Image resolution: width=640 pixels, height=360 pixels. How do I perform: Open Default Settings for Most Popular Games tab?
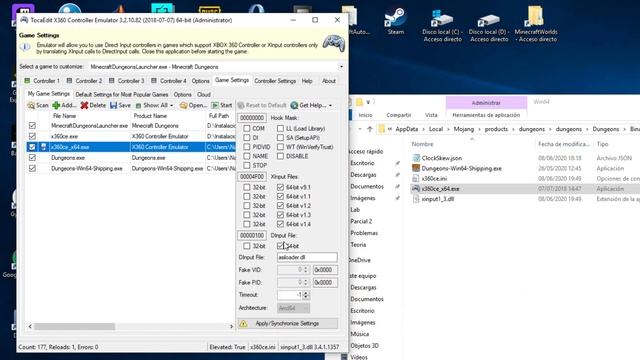122,94
